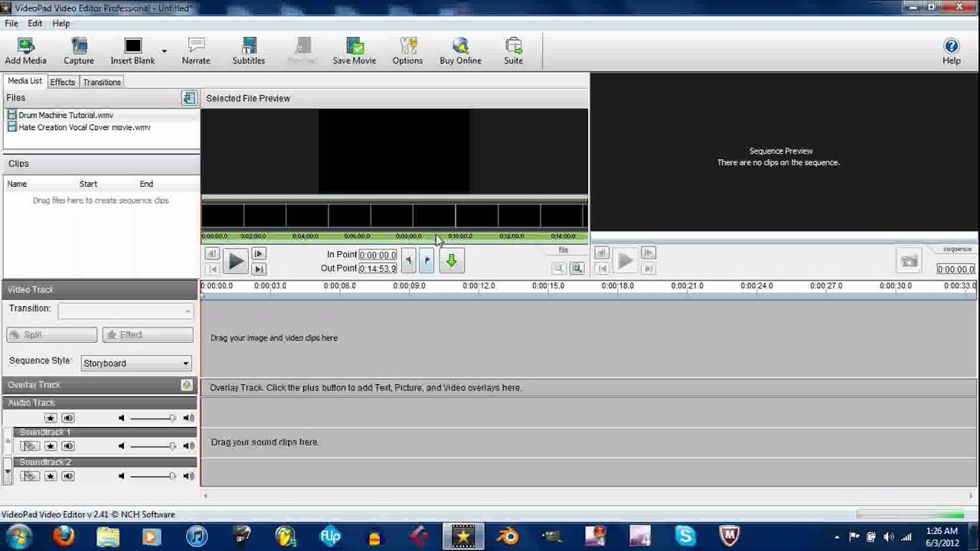
Task: Open the Insert Blank dropdown arrow
Action: [x=164, y=51]
